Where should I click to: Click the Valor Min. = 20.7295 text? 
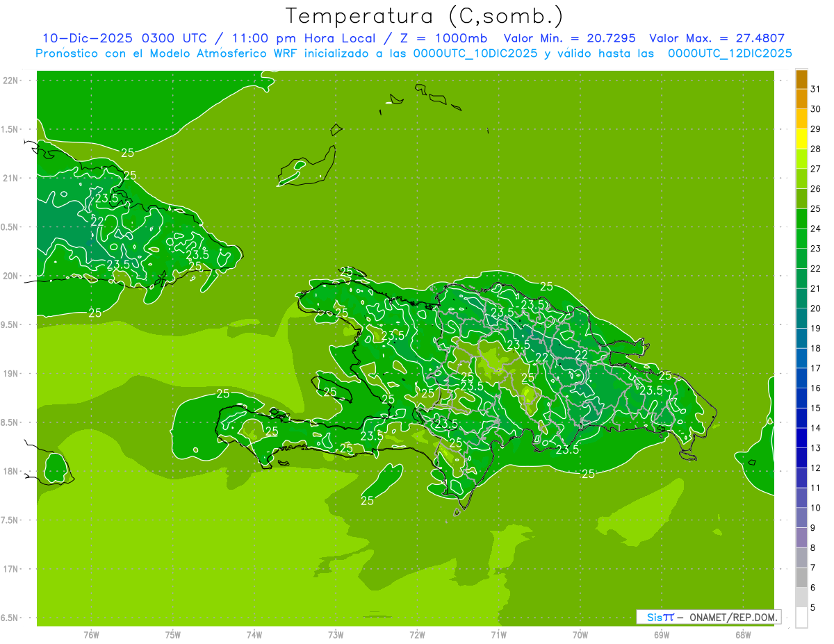click(x=569, y=38)
